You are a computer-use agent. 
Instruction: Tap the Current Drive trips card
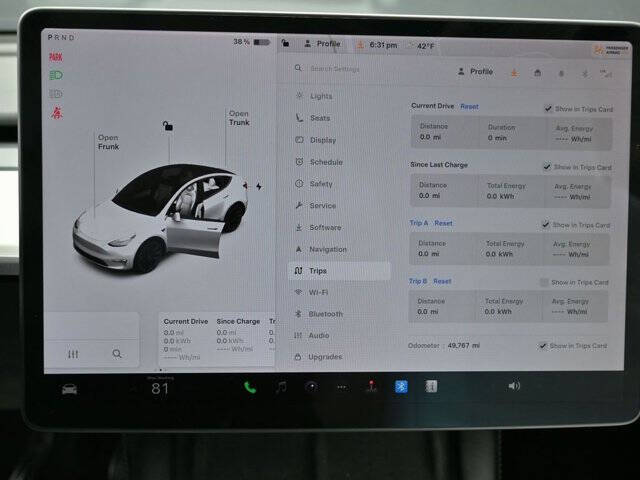186,339
